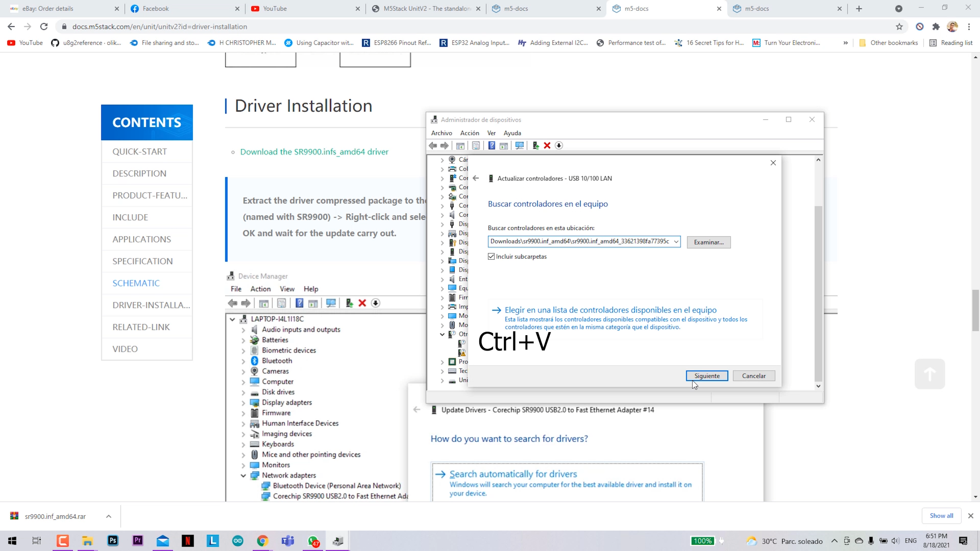Click the help question mark toolbar icon
980x551 pixels.
click(491, 146)
